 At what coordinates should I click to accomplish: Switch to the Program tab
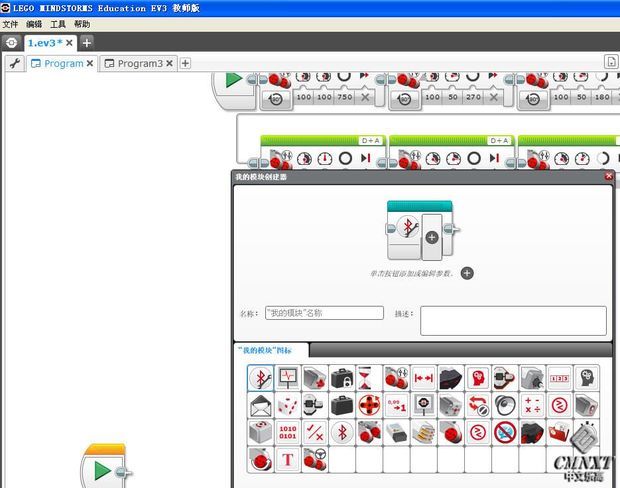click(62, 63)
